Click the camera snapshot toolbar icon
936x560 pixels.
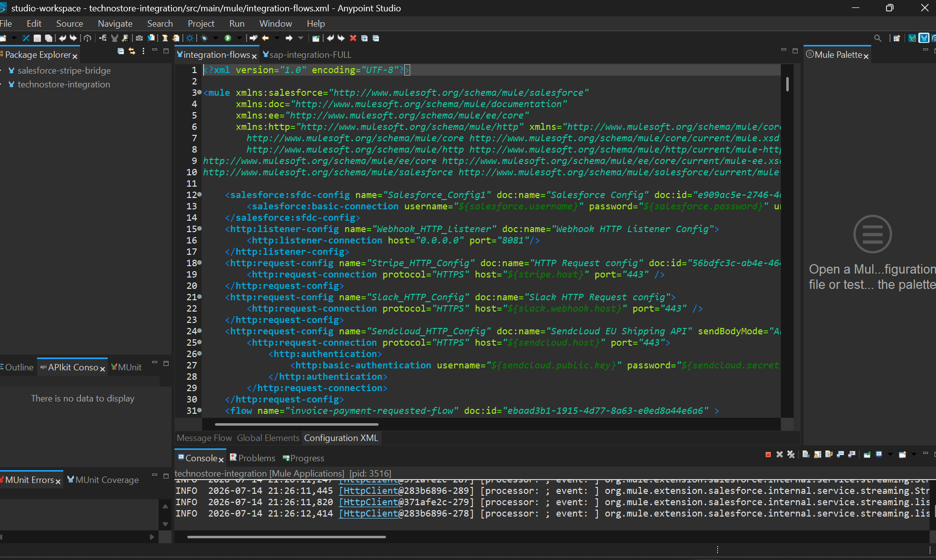pos(139,38)
